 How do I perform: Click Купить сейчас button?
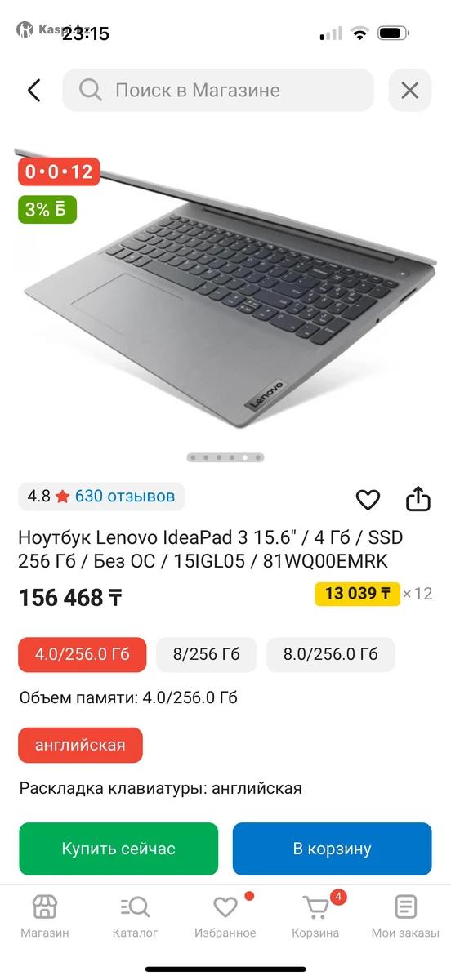coord(118,849)
